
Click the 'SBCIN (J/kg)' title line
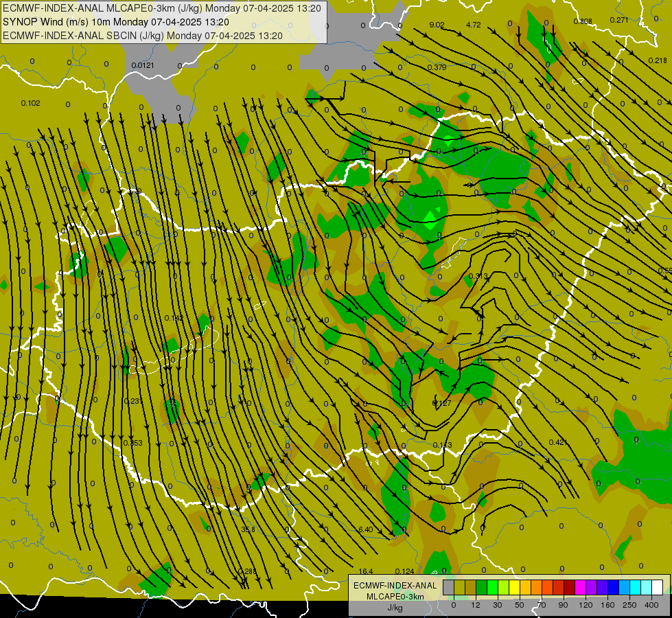pyautogui.click(x=143, y=36)
